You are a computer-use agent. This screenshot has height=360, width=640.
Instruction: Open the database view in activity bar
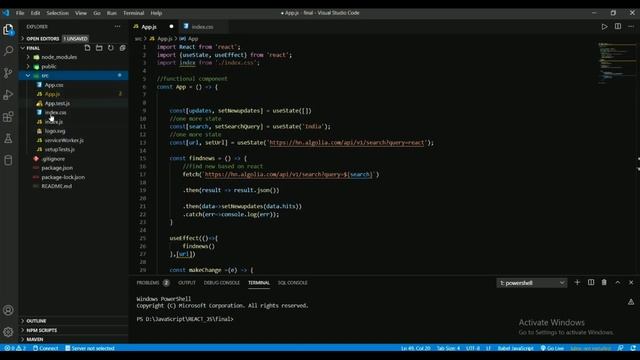pos(8,160)
